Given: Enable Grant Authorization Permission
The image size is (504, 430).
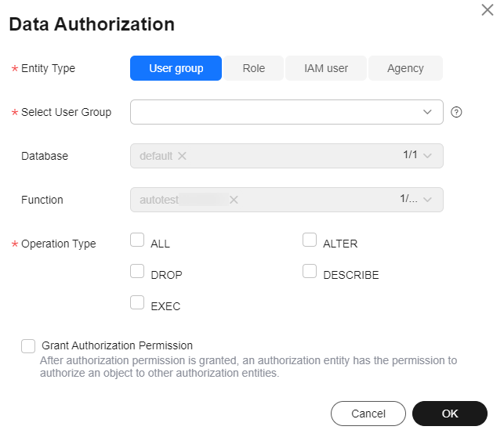Looking at the screenshot, I should click(x=28, y=346).
